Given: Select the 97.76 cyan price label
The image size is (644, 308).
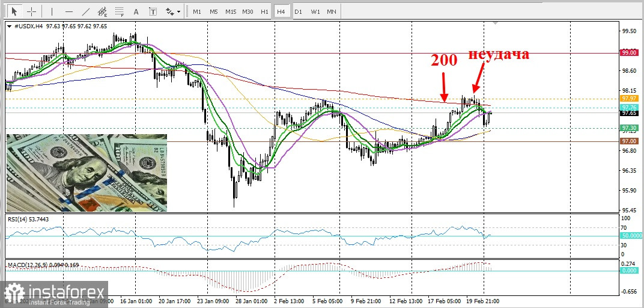Looking at the screenshot, I should 629,108.
